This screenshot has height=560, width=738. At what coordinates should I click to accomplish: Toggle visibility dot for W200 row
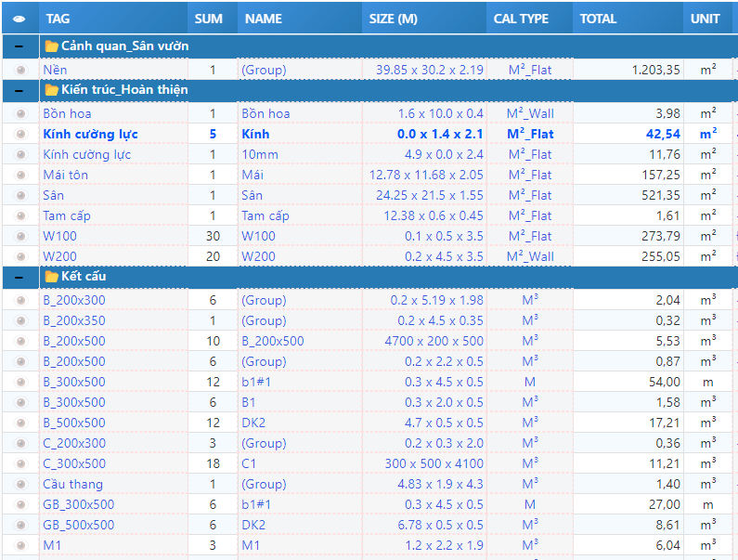(20, 257)
